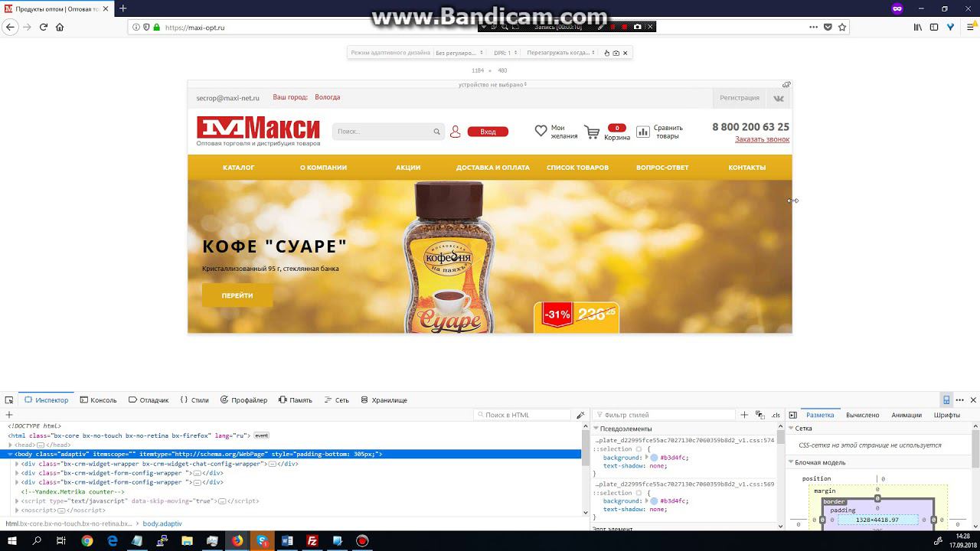Expand the head node in HTML tree
This screenshot has width=980, height=551.
10,445
